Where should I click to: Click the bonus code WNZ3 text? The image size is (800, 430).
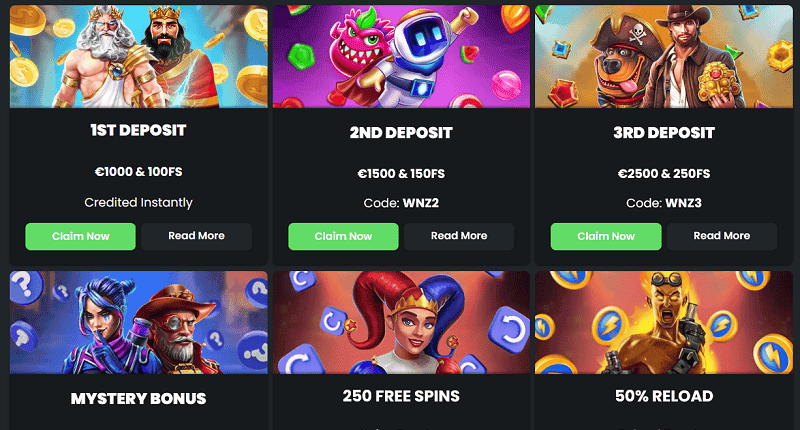tap(684, 203)
